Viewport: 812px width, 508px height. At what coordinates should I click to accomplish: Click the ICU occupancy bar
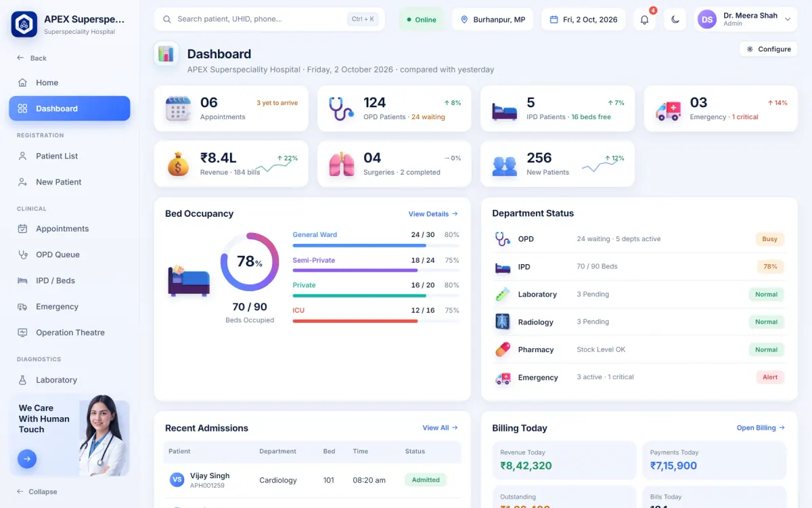[376, 320]
